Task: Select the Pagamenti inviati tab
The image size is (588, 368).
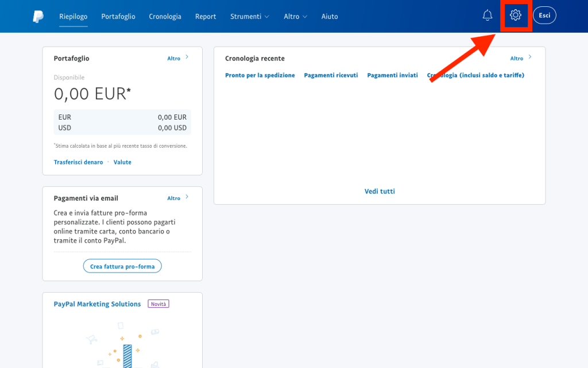Action: pos(392,75)
